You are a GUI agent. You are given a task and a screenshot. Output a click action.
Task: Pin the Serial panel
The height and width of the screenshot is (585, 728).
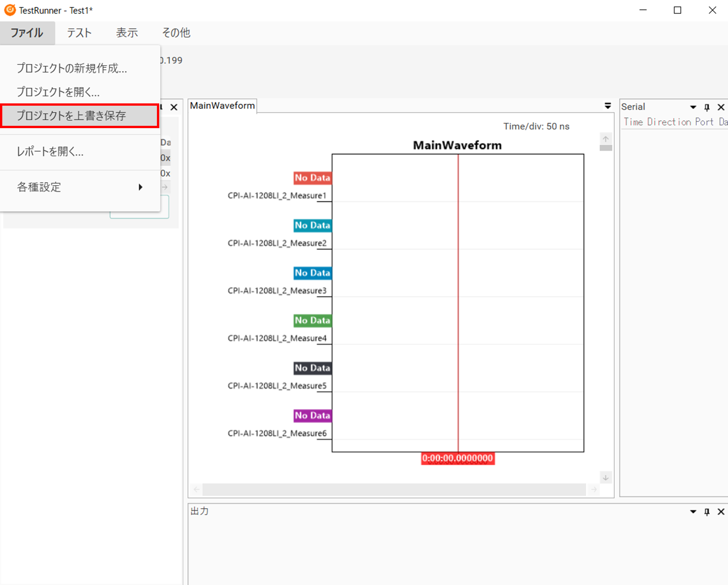pos(707,107)
